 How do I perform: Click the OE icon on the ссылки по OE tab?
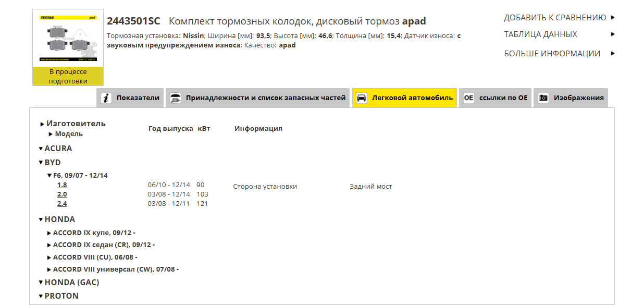469,98
